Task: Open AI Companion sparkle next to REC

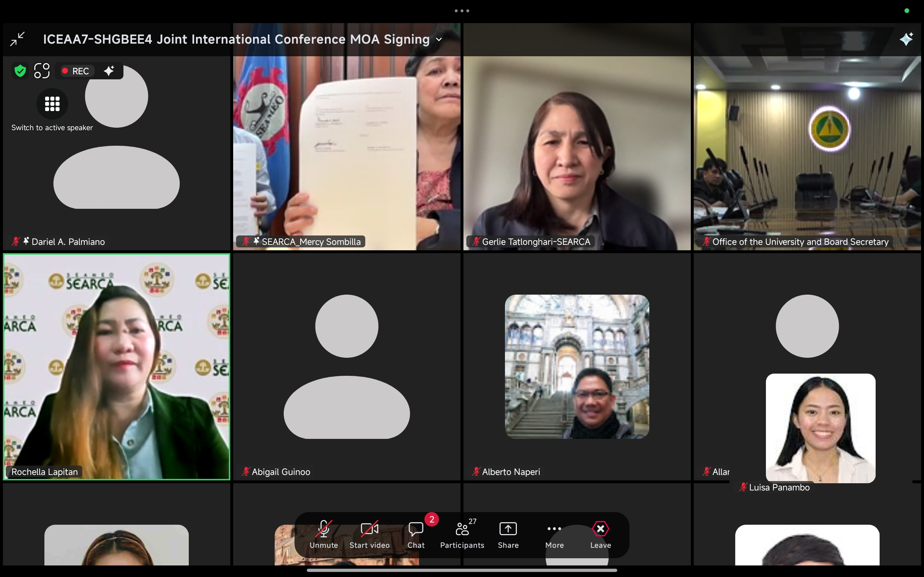Action: point(109,71)
